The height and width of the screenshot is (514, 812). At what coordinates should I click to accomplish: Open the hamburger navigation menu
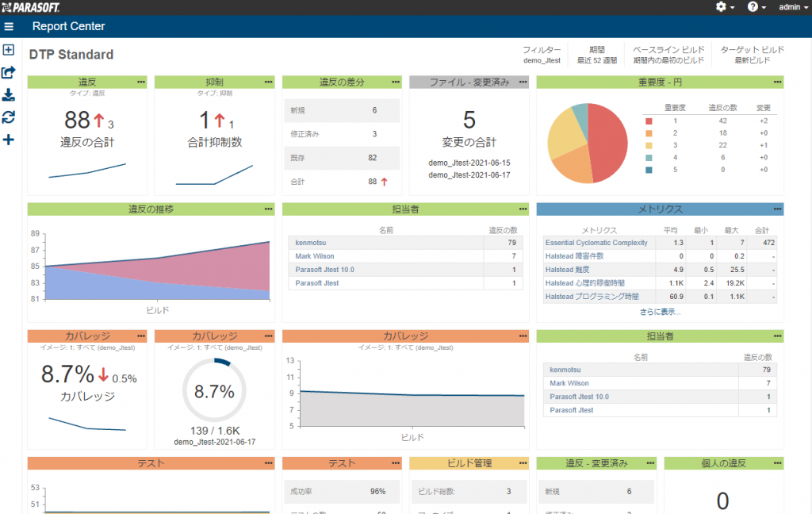pyautogui.click(x=9, y=26)
